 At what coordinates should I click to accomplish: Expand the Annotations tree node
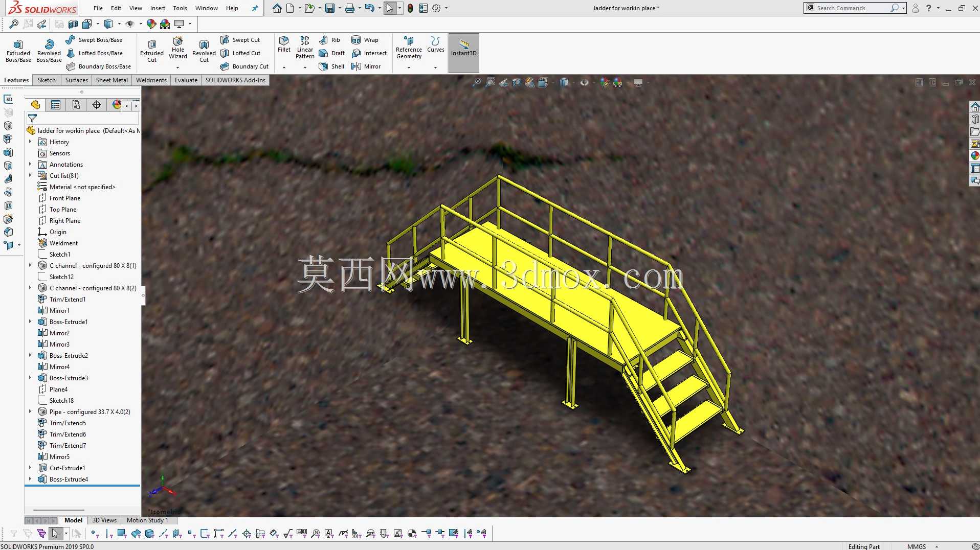[30, 165]
